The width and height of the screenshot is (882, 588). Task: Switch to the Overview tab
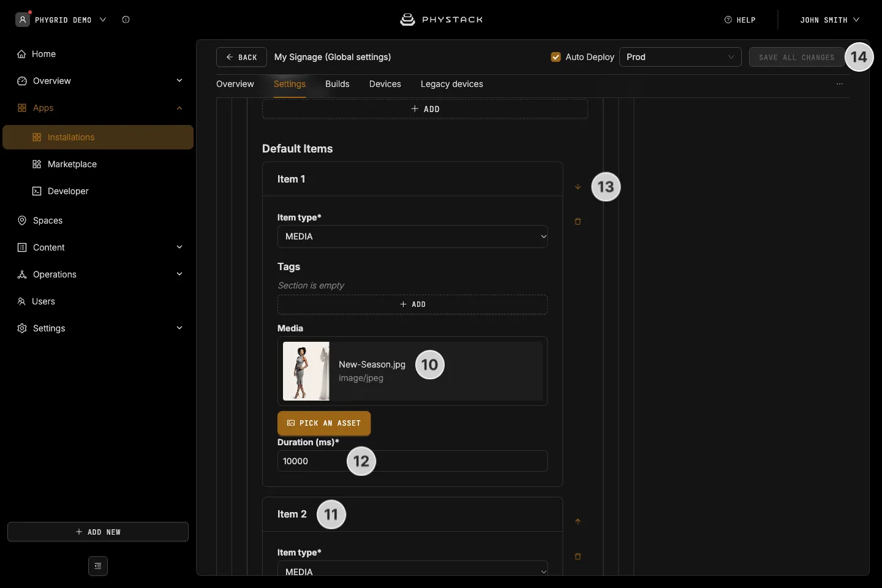coord(235,84)
